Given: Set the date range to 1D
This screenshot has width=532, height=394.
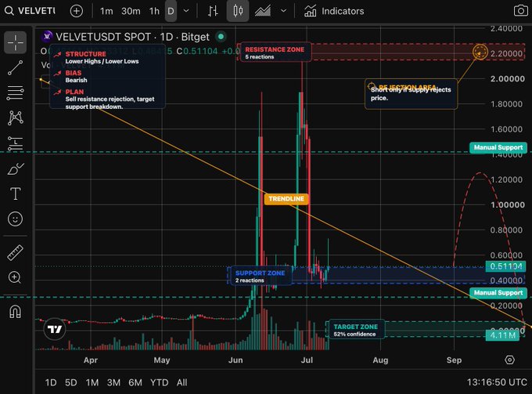Looking at the screenshot, I should click(x=51, y=382).
